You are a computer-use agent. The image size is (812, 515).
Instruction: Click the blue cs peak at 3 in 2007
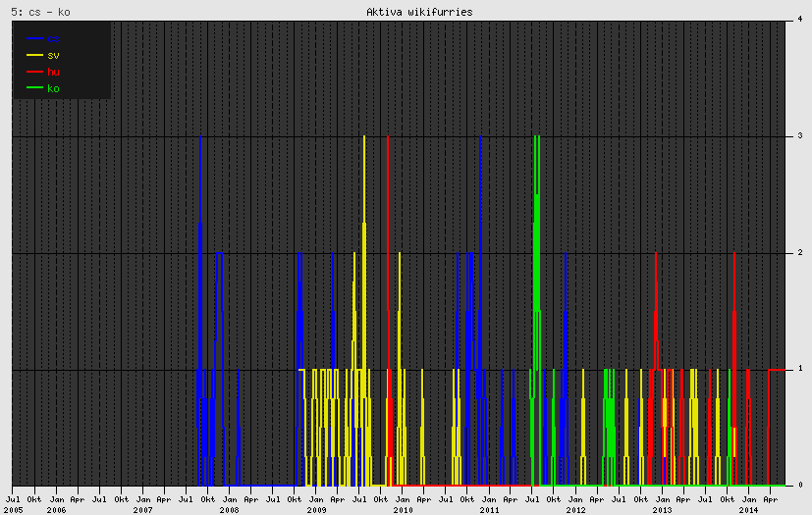(200, 137)
